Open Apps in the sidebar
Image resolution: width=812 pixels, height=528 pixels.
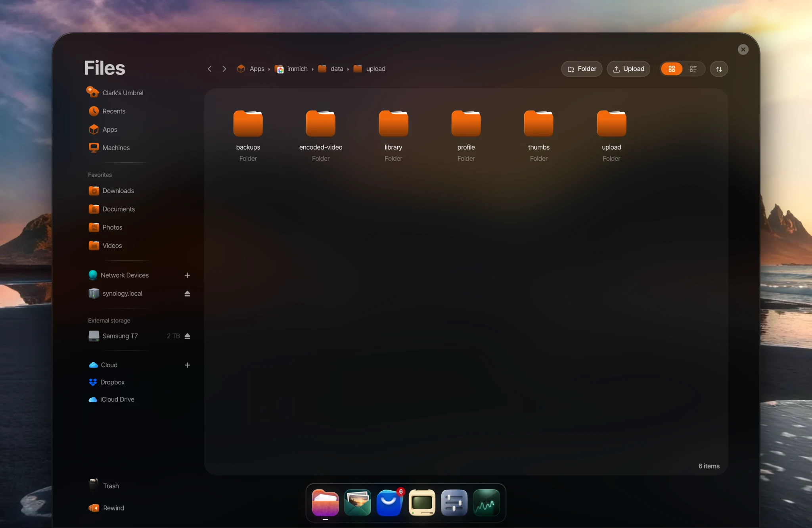103,129
